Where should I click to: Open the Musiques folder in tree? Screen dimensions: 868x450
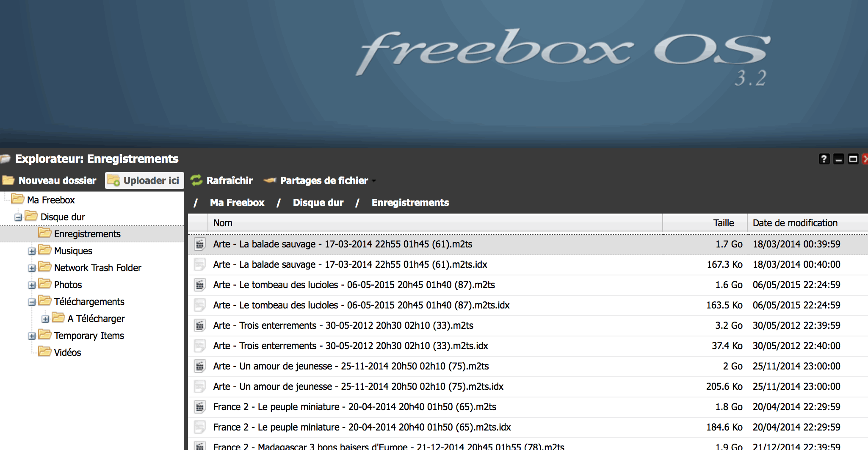tap(73, 251)
